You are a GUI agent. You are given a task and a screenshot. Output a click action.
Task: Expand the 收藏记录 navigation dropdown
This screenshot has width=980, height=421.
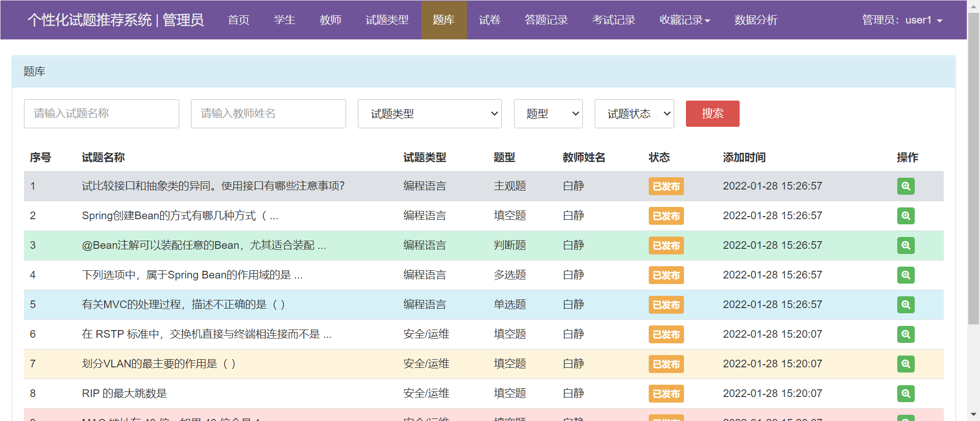pyautogui.click(x=684, y=20)
